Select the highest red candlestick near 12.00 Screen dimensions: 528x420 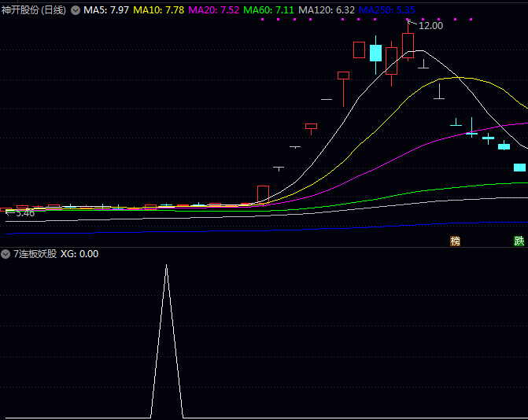click(408, 46)
